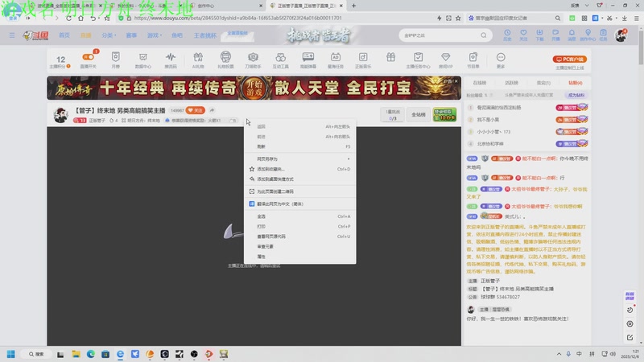Click the 成为钻粉 button
The image size is (644, 362).
pos(576,95)
